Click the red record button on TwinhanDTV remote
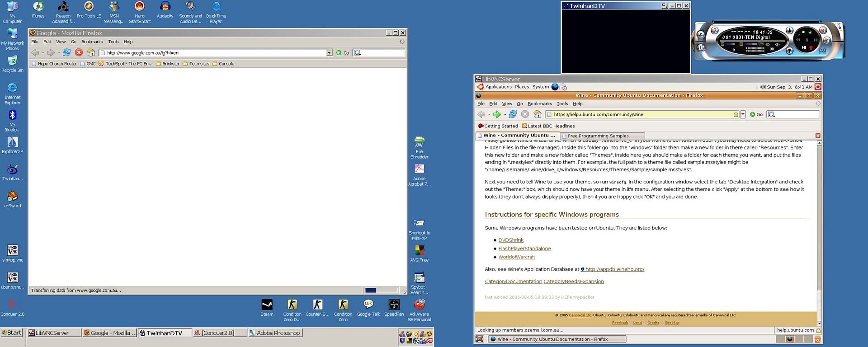This screenshot has width=868, height=347. click(x=811, y=47)
